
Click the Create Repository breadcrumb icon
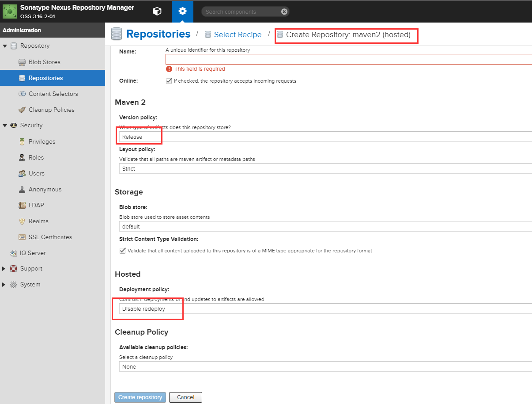coord(280,34)
